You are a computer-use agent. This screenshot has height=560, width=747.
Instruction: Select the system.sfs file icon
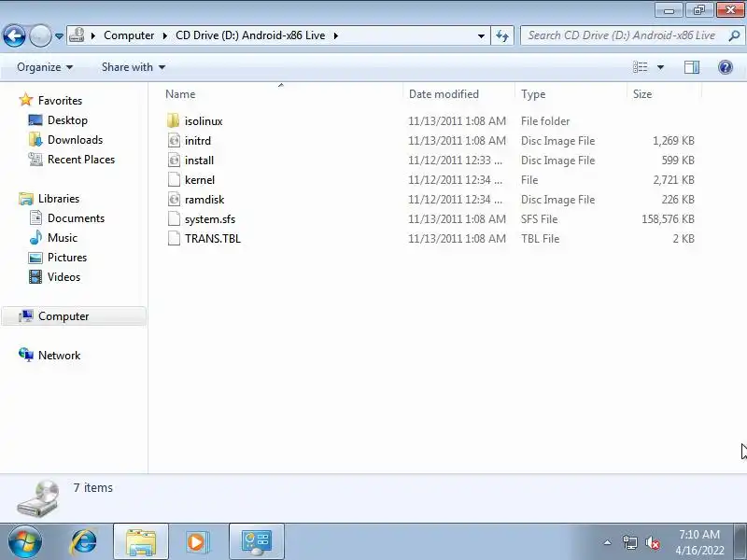pos(174,218)
